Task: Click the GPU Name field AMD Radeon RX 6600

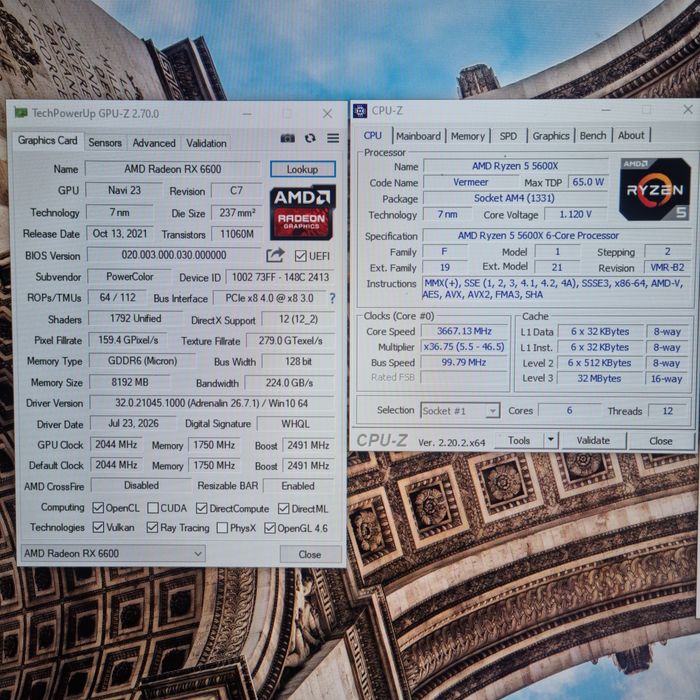Action: 173,169
